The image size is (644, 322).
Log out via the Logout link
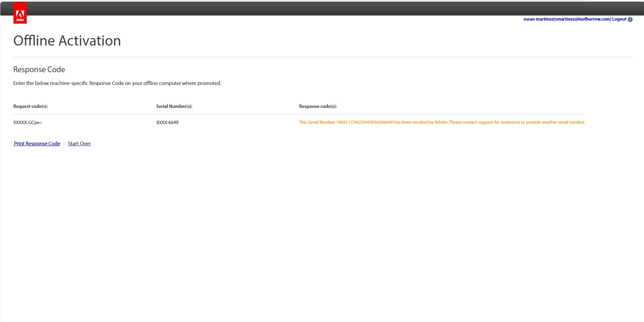pos(619,19)
